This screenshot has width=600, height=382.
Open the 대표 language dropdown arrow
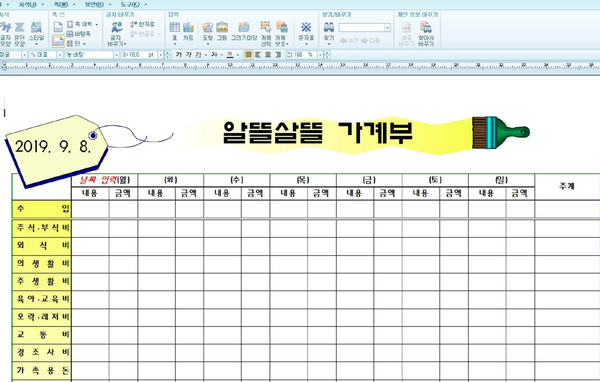pyautogui.click(x=60, y=55)
